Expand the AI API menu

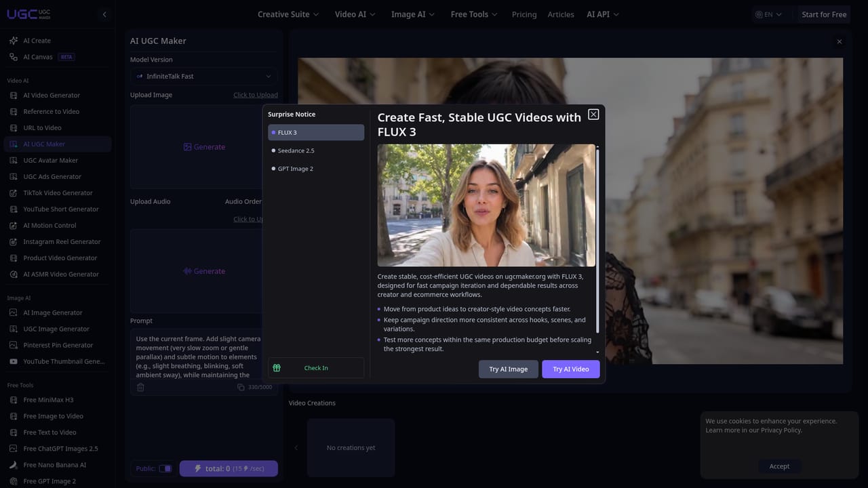[603, 14]
